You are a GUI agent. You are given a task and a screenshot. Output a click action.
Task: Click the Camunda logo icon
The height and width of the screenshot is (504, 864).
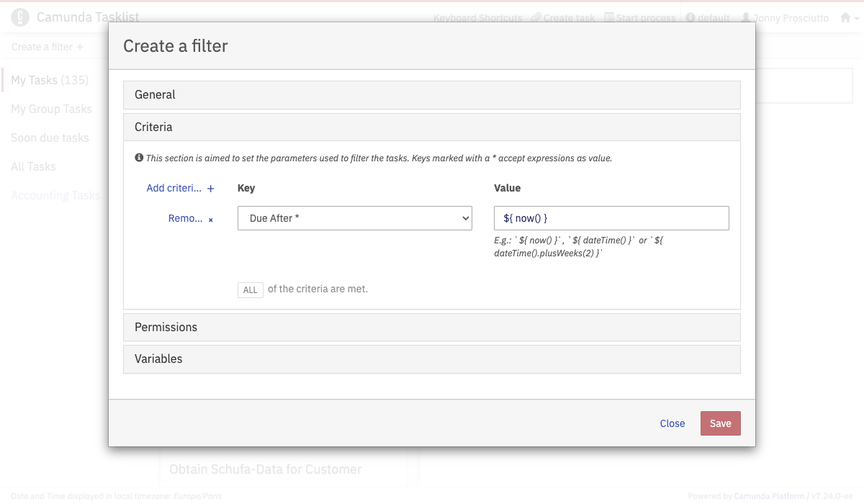click(20, 17)
